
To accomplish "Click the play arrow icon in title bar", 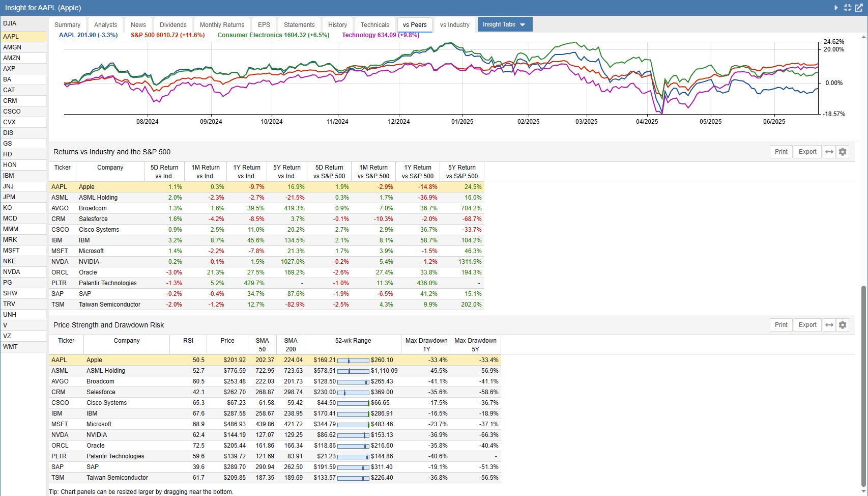I will pos(836,8).
